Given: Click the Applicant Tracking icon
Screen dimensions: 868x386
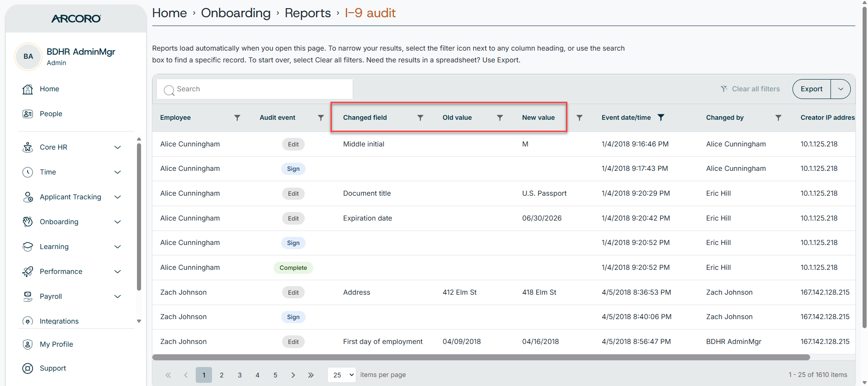Looking at the screenshot, I should tap(28, 197).
